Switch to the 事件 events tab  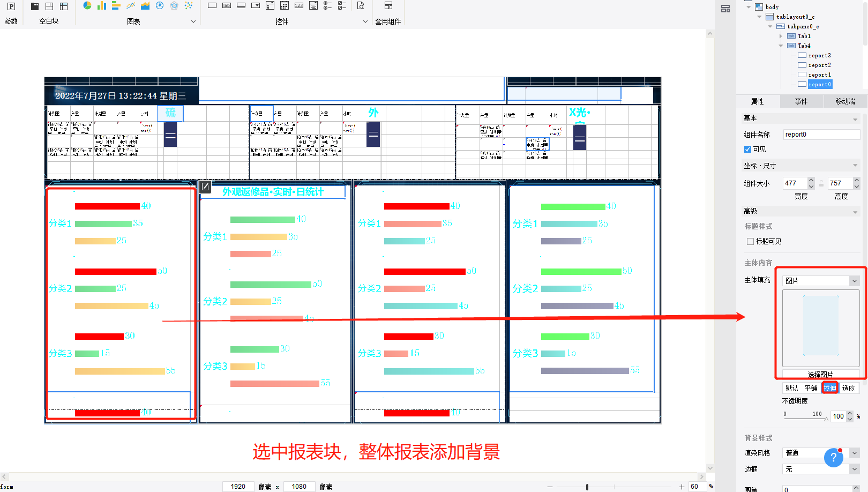pyautogui.click(x=801, y=101)
